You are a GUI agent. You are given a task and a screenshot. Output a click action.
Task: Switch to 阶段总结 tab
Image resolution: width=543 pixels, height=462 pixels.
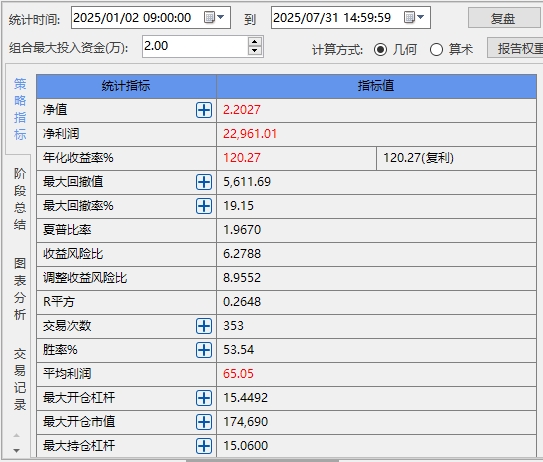point(20,199)
